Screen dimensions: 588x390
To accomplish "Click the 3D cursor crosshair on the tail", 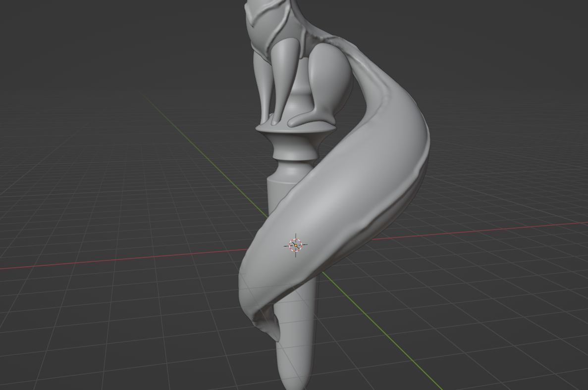I will point(296,245).
